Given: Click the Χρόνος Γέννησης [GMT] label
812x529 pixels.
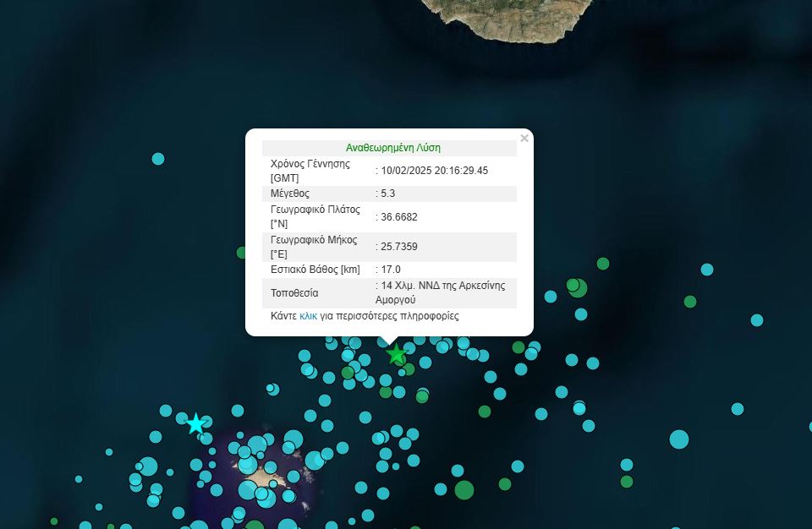Looking at the screenshot, I should (310, 171).
